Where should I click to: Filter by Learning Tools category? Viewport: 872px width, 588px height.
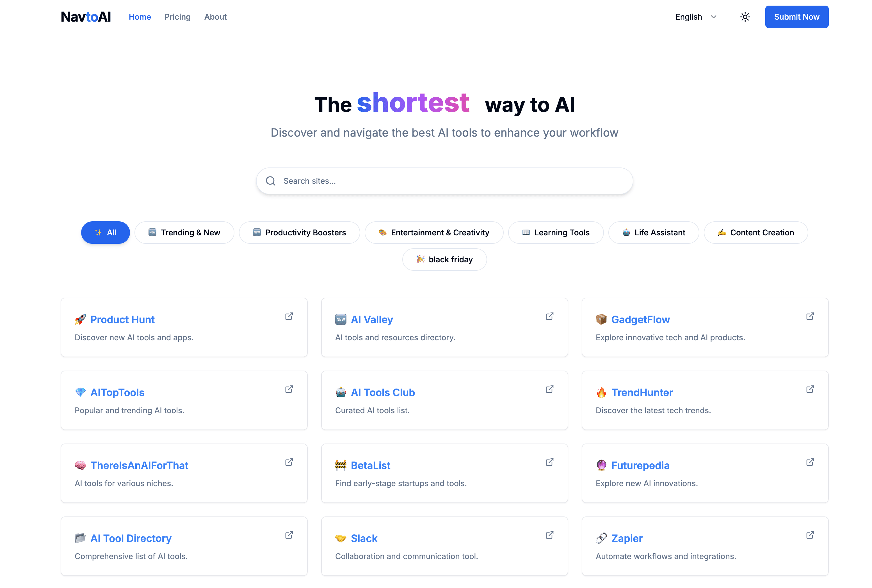tap(556, 233)
